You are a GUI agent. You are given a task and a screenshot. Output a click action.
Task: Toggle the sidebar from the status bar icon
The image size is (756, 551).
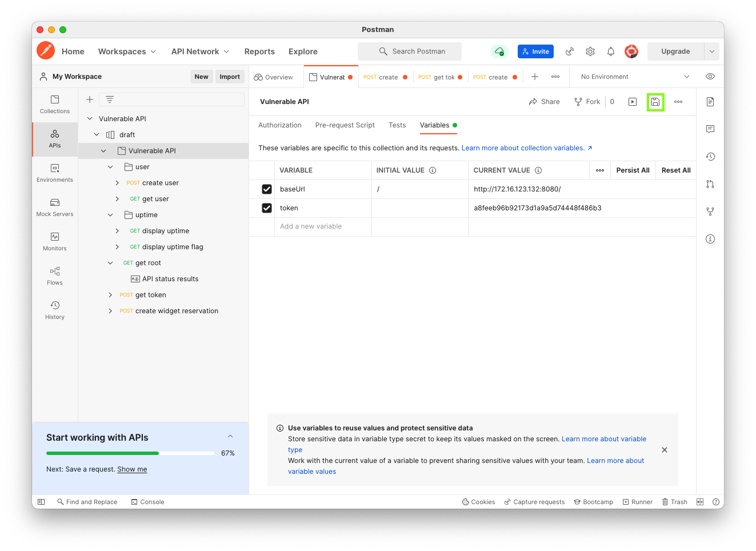pos(41,502)
